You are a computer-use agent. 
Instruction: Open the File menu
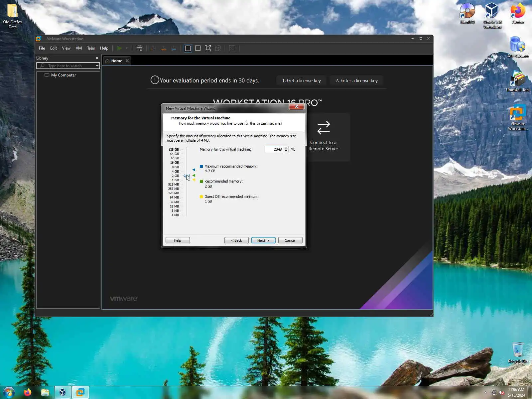(x=42, y=48)
